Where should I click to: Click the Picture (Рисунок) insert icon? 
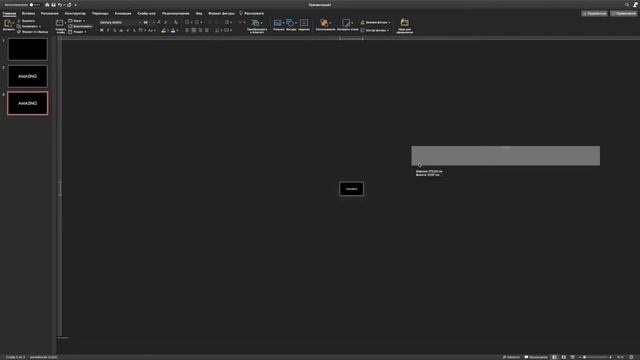(x=278, y=23)
